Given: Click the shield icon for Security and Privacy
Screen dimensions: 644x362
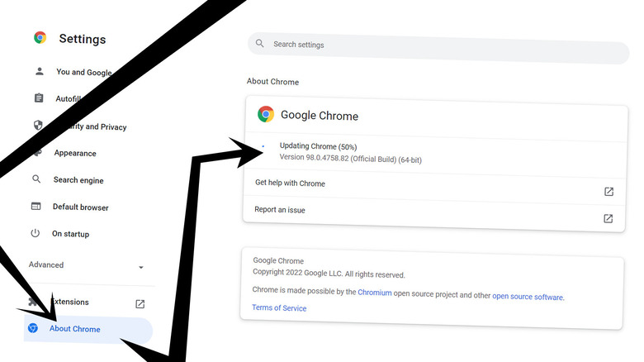Looking at the screenshot, I should point(38,125).
